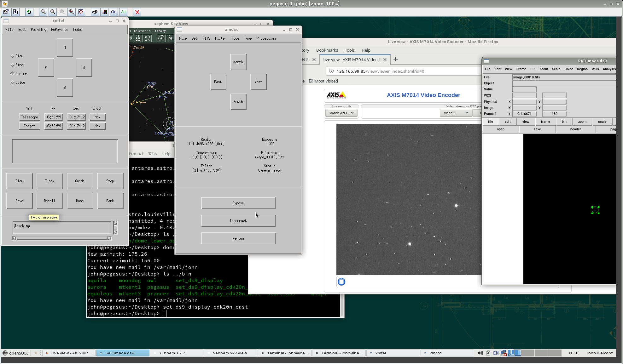Click the first workspace in the pager
Image resolution: width=623 pixels, height=364 pixels.
point(514,353)
